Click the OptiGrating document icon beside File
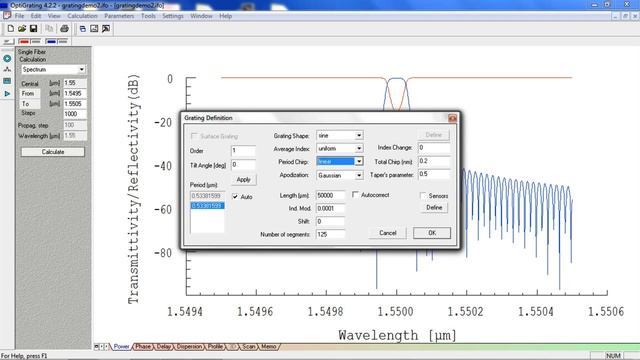Viewport: 640px width, 360px height. click(x=7, y=16)
